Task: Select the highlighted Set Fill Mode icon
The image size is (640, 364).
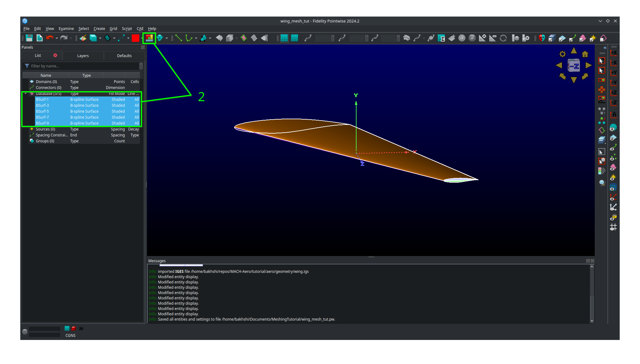Action: tap(149, 38)
